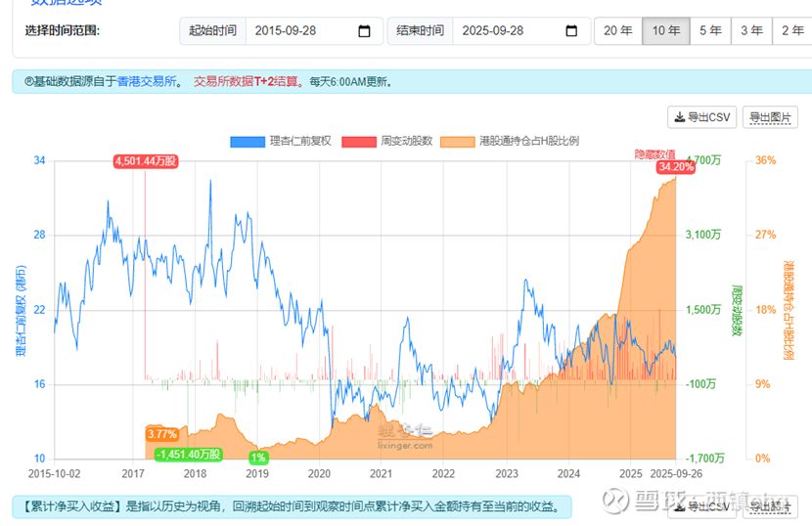Click the 3.77% orange data label
Viewport: 812px width, 526px height.
point(162,434)
